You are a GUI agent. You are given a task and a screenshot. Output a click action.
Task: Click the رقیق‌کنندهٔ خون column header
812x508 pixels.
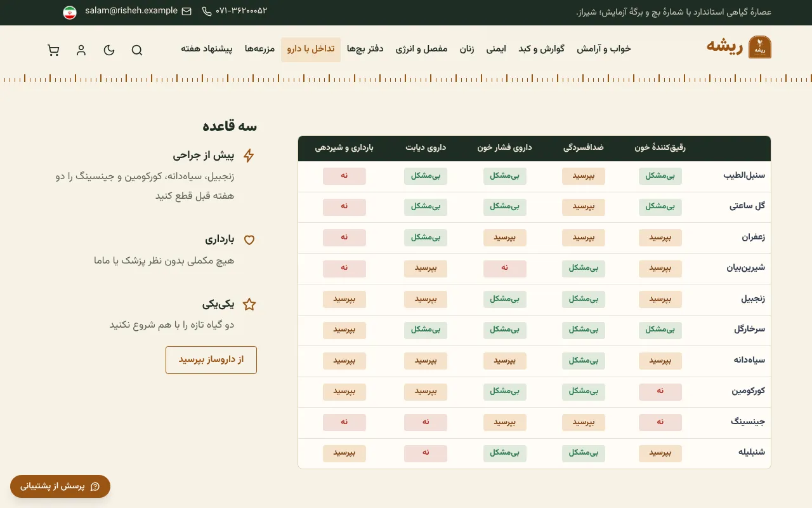coord(660,148)
